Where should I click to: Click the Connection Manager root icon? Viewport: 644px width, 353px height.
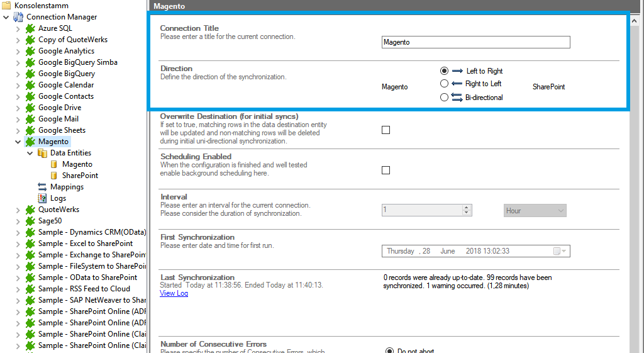point(18,17)
